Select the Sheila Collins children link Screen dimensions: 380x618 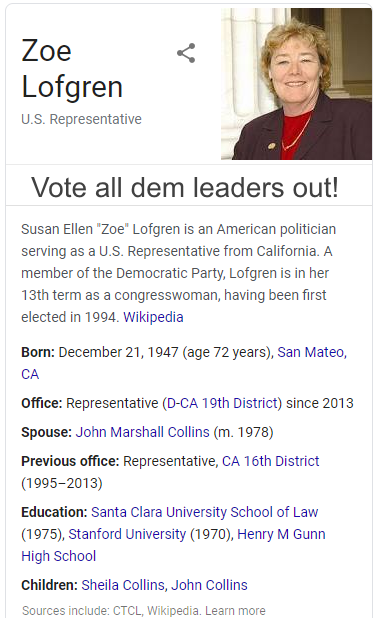click(x=123, y=585)
